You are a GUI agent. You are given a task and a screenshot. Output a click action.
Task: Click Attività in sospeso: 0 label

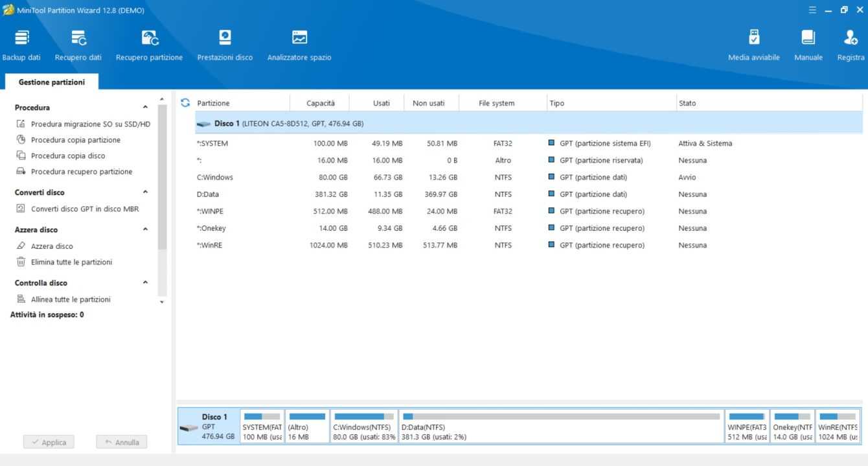point(47,314)
